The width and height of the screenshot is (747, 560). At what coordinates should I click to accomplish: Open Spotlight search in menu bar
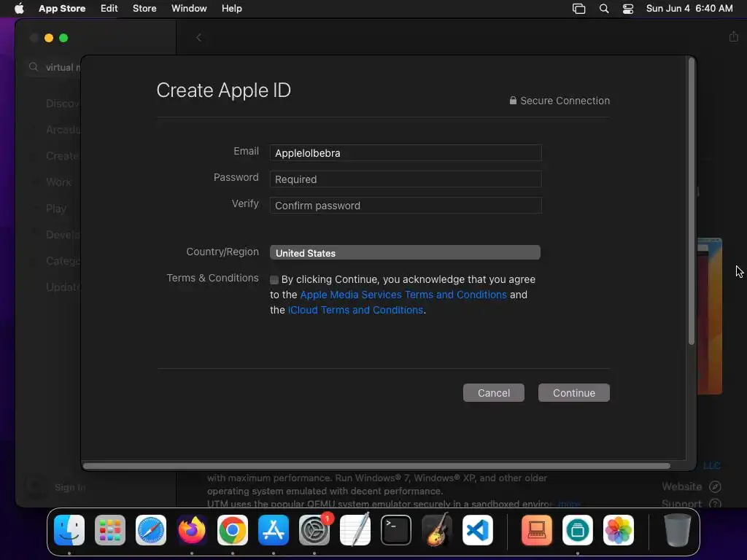[604, 9]
